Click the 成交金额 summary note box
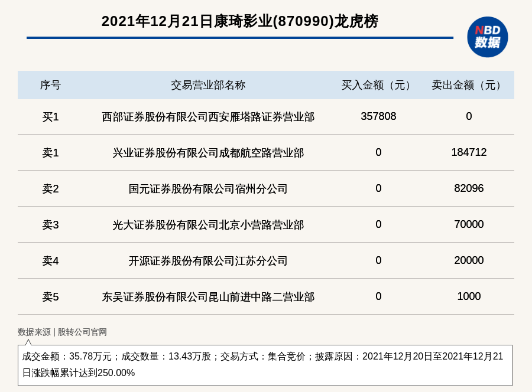This screenshot has height=392, width=532. 265,365
